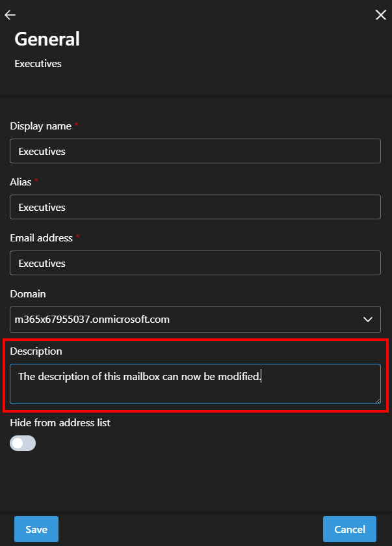
Task: Click the "Domain" field label
Action: click(x=28, y=294)
